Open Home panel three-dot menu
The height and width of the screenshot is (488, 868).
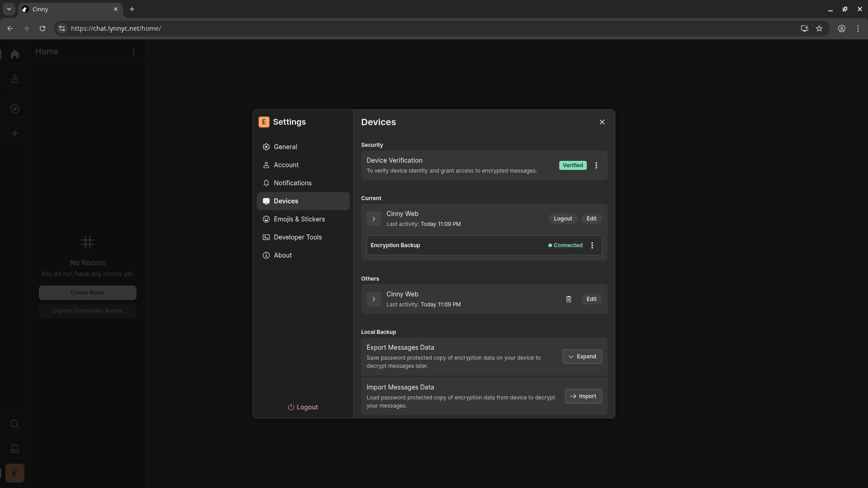(134, 52)
